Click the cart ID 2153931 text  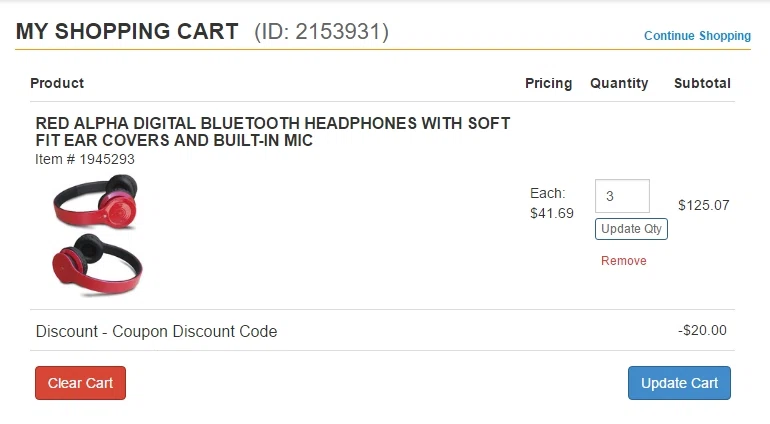(x=322, y=31)
